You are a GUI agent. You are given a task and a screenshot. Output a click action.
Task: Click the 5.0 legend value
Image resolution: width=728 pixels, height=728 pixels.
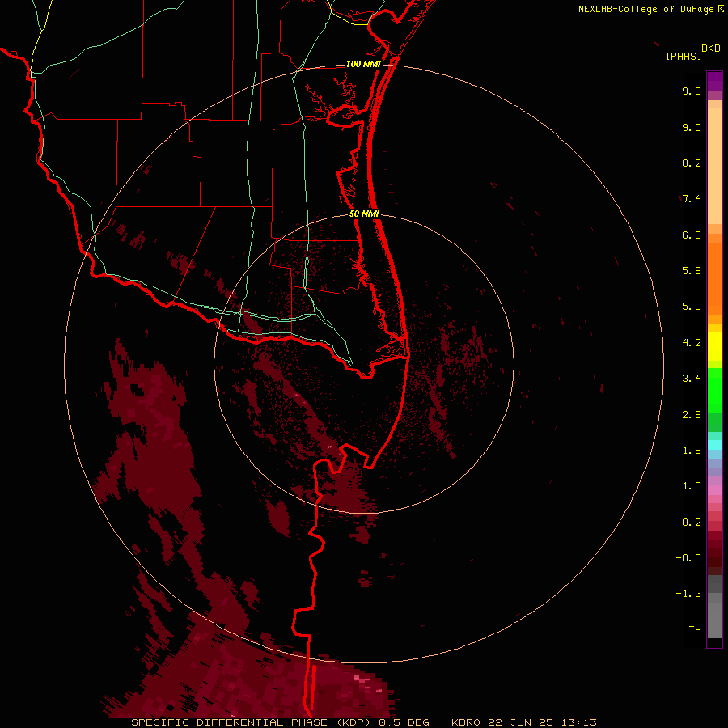point(692,307)
